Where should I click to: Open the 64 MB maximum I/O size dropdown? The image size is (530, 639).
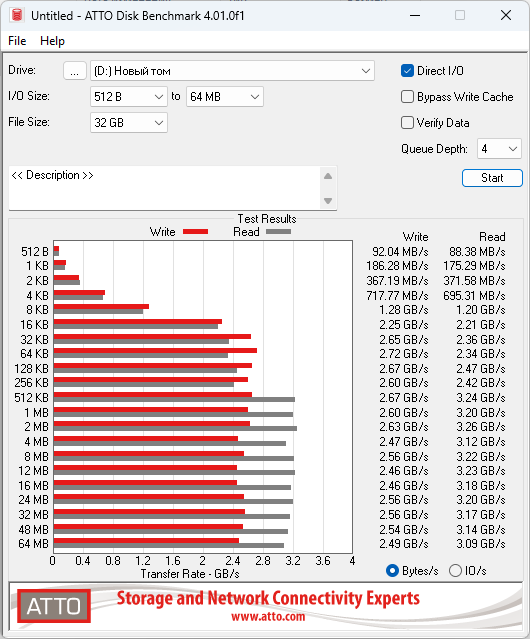(x=225, y=97)
